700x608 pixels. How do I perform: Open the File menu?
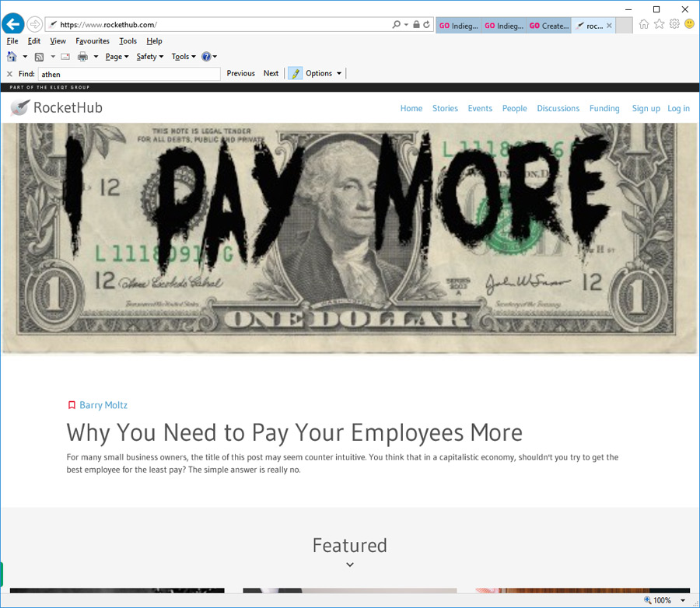coord(12,41)
